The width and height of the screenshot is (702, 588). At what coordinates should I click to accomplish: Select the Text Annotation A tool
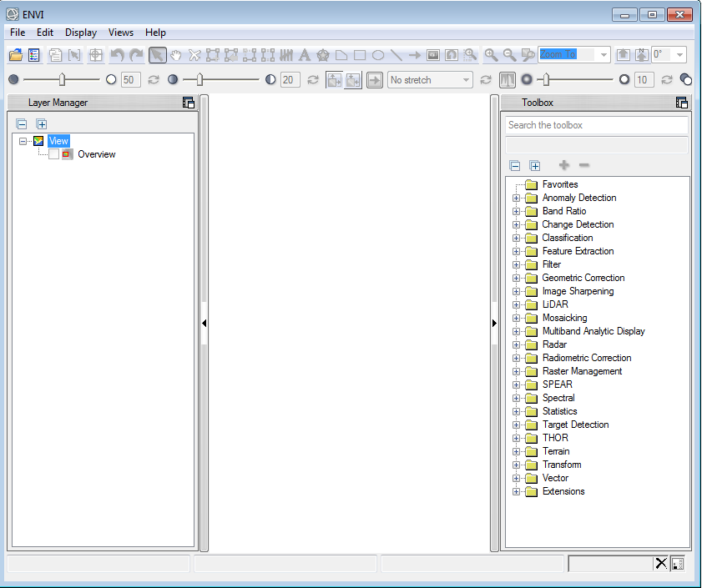[305, 55]
